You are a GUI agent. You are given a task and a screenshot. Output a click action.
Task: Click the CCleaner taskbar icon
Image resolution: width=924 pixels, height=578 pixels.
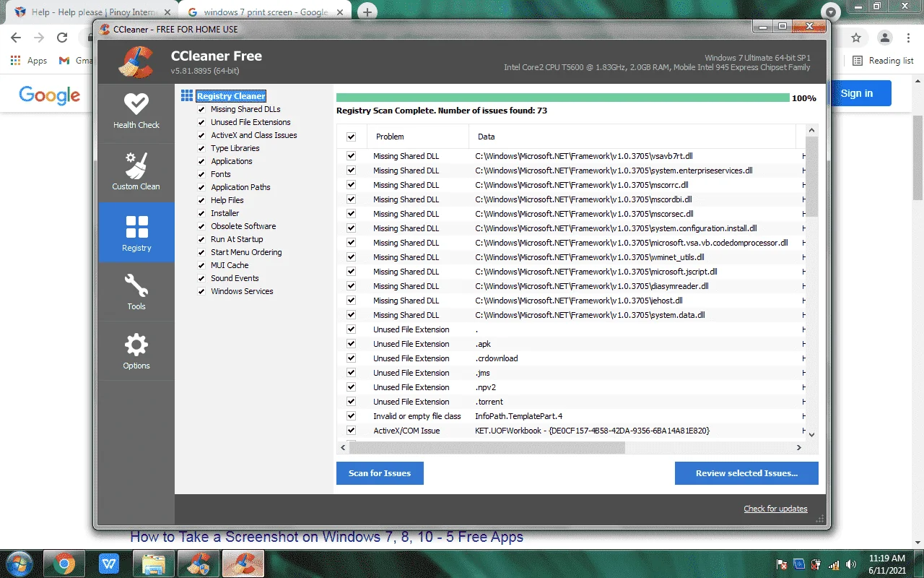(243, 564)
